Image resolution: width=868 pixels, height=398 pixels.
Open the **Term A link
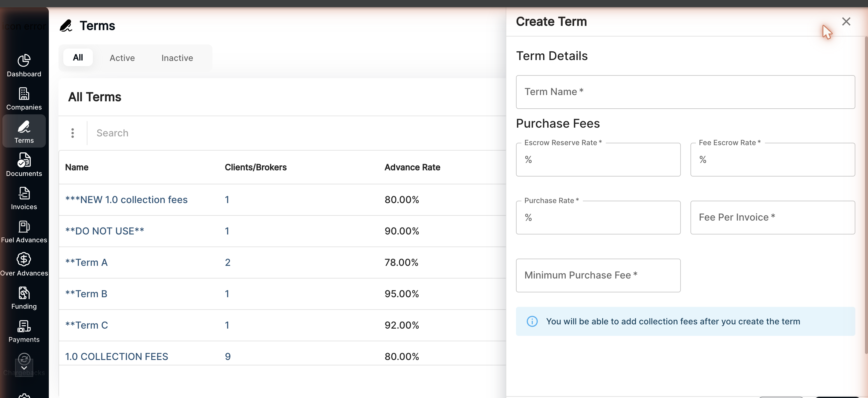[x=86, y=263]
